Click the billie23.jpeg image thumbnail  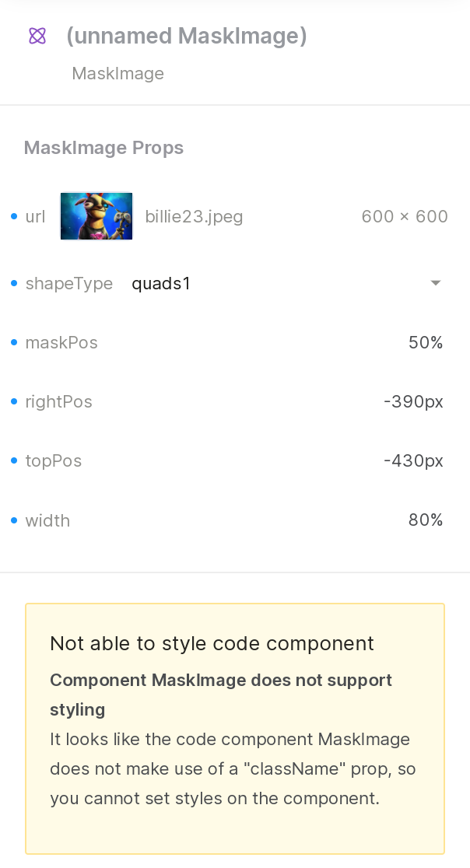(x=96, y=216)
